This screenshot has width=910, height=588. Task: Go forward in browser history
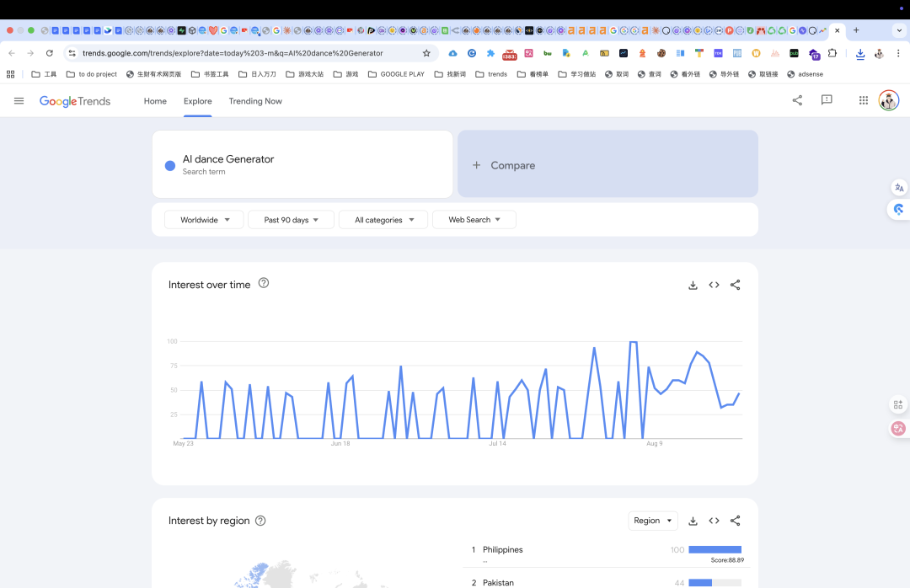tap(30, 53)
